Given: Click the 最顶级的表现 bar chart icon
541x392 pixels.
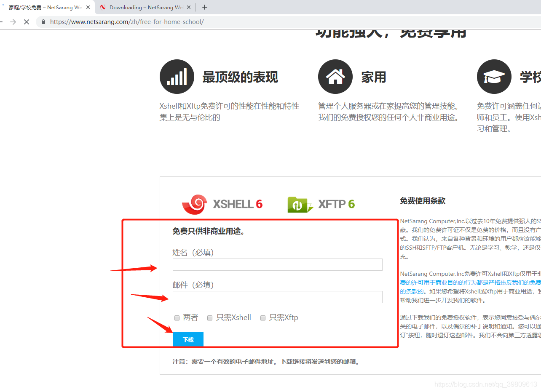Looking at the screenshot, I should (x=177, y=77).
